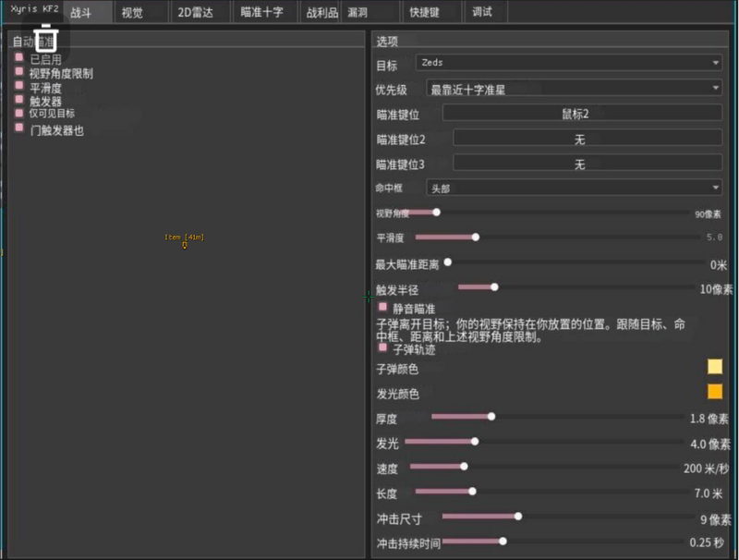Enable the 视野角度限制 checkbox

18,72
